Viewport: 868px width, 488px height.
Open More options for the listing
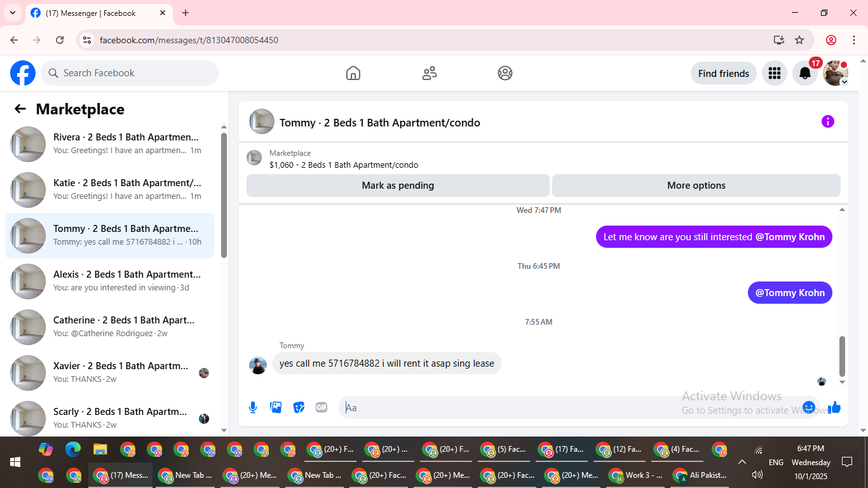tap(696, 186)
